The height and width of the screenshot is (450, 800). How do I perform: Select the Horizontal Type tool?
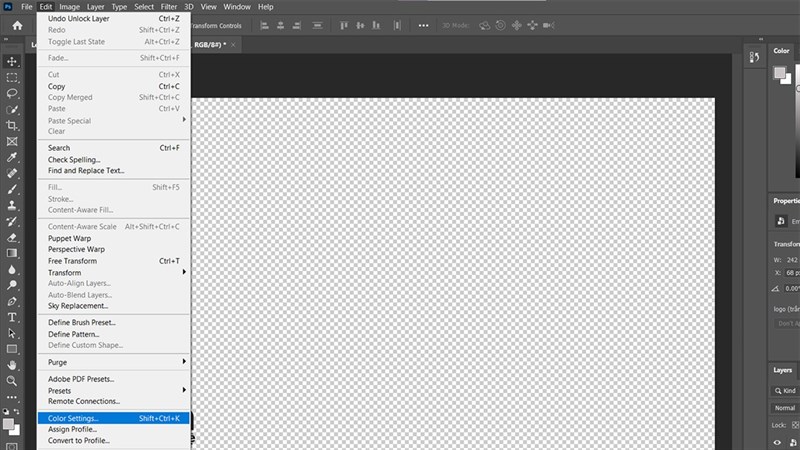click(13, 317)
